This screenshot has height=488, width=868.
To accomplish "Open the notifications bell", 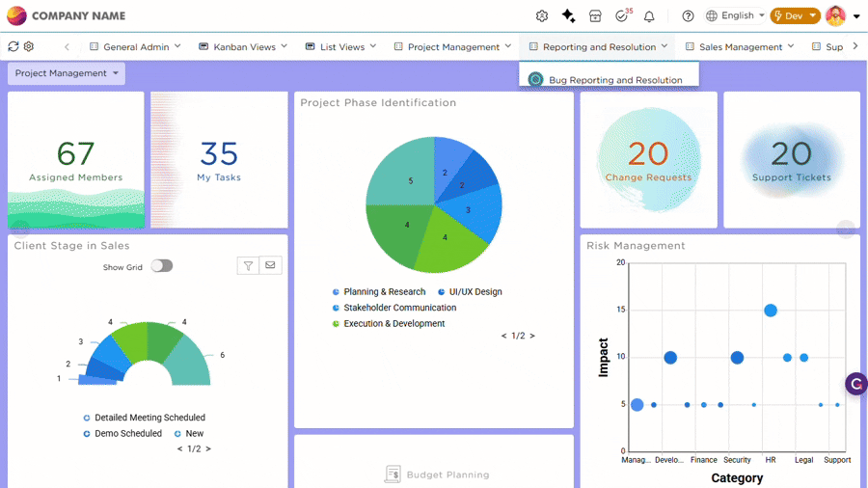I will point(649,16).
